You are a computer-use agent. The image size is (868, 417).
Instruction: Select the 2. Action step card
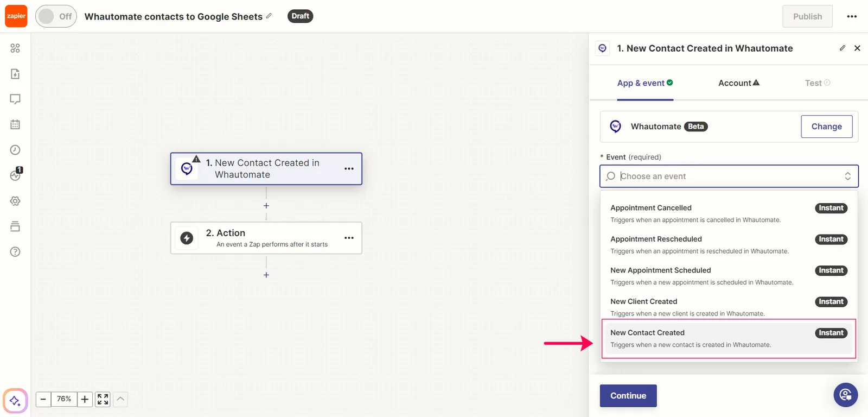(x=266, y=238)
